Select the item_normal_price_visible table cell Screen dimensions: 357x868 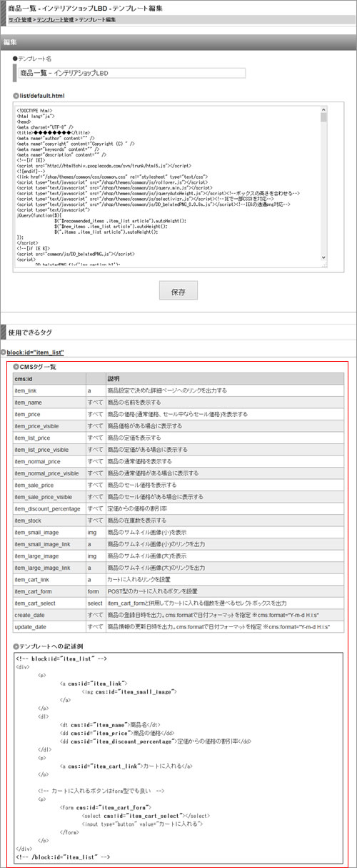pyautogui.click(x=49, y=473)
